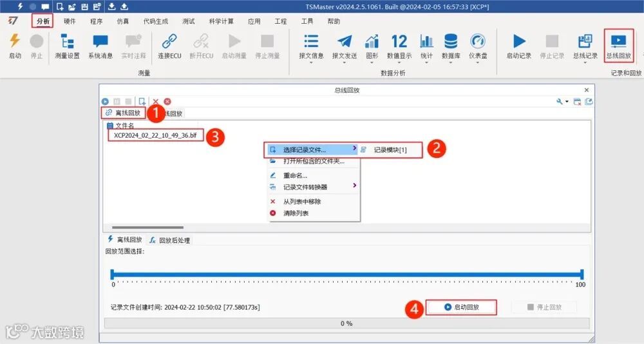This screenshot has height=344, width=644.
Task: Click the pop-out window icon in replay panel
Action: [589, 102]
